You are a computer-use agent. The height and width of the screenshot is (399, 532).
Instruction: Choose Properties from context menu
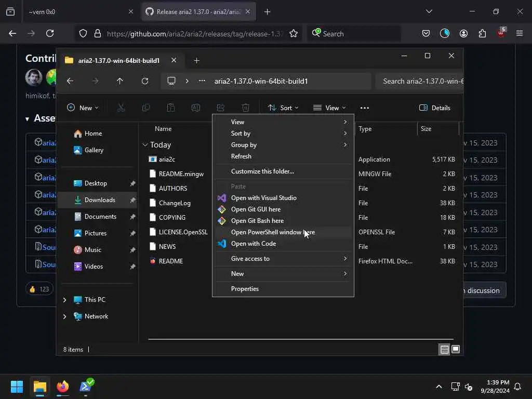pyautogui.click(x=283, y=289)
